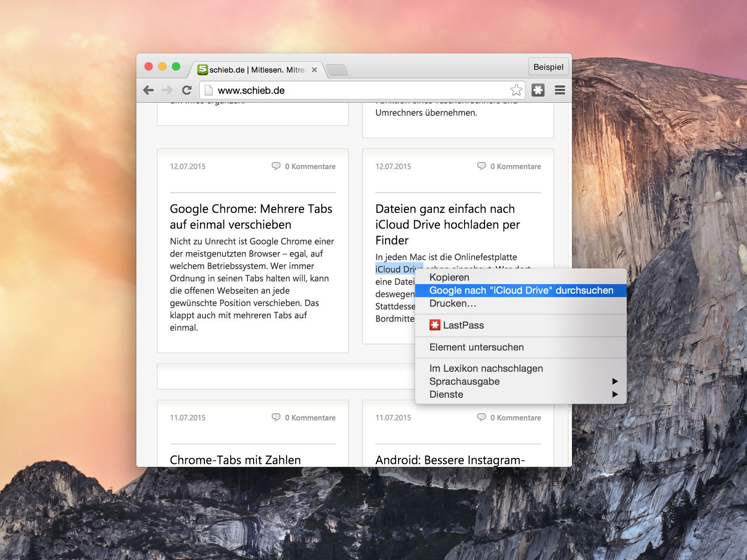This screenshot has width=747, height=560.
Task: Click date 11.07.2015 on Chrome-Tabs card
Action: pos(188,418)
